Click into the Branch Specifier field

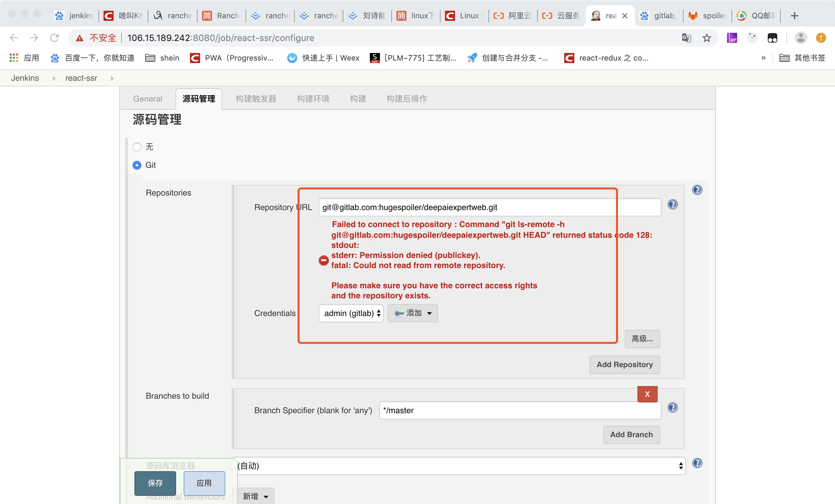tap(519, 411)
